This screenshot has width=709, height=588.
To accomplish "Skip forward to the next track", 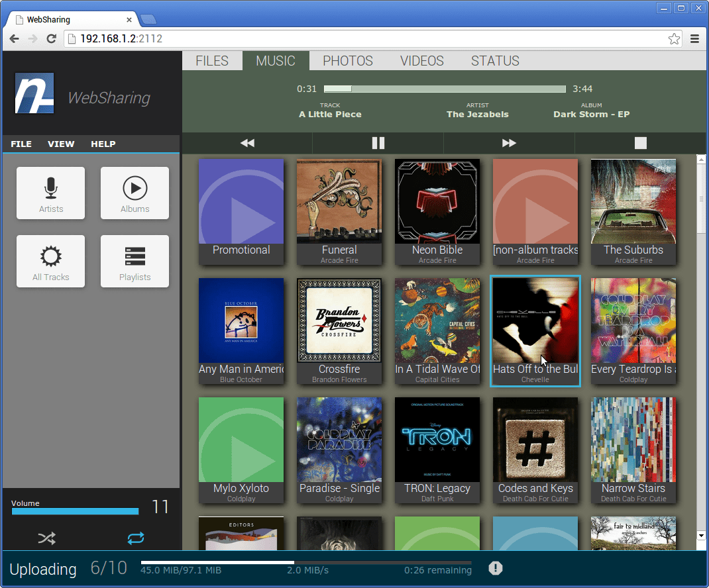I will pos(509,142).
